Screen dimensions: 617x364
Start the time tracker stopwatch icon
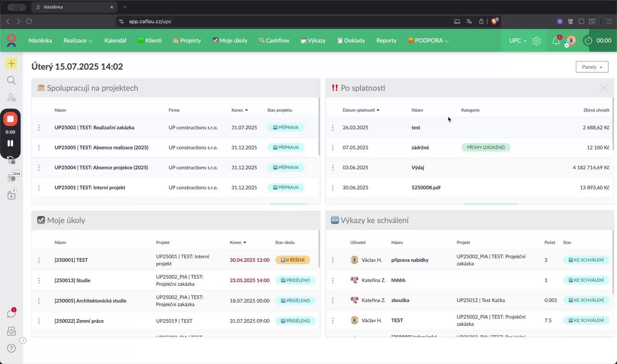click(x=588, y=40)
